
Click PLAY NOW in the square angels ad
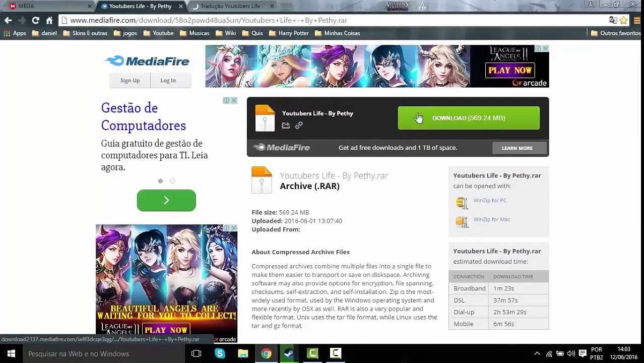pyautogui.click(x=165, y=330)
